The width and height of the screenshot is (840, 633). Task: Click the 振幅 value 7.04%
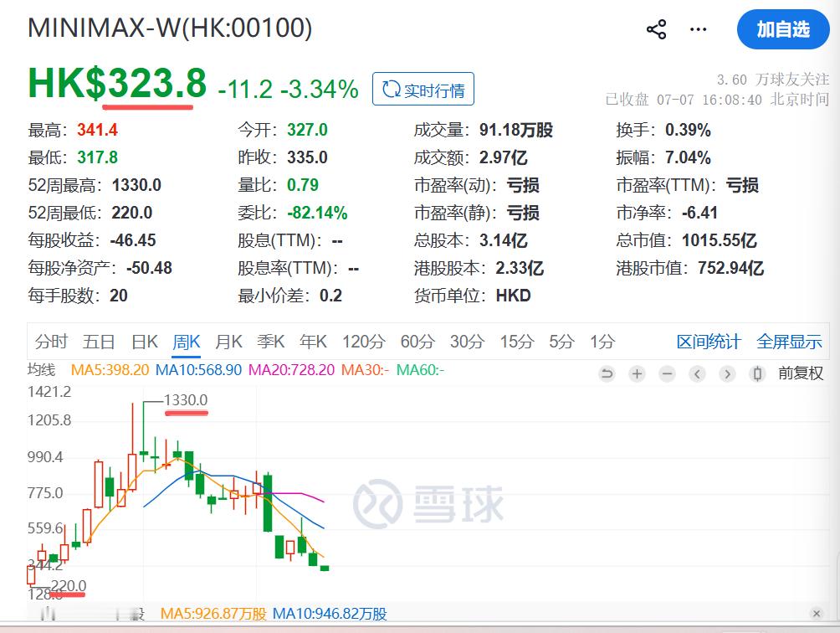coord(688,157)
